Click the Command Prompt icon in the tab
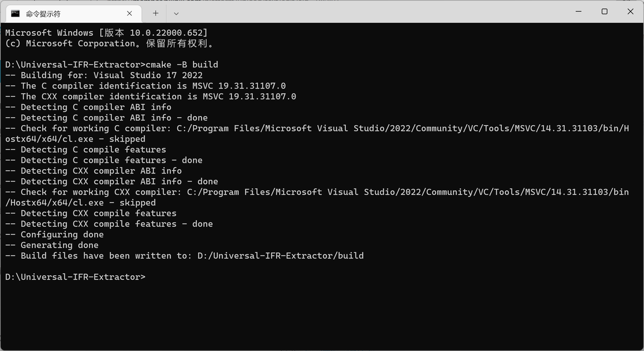Screen dimensions: 644x351 pyautogui.click(x=15, y=13)
